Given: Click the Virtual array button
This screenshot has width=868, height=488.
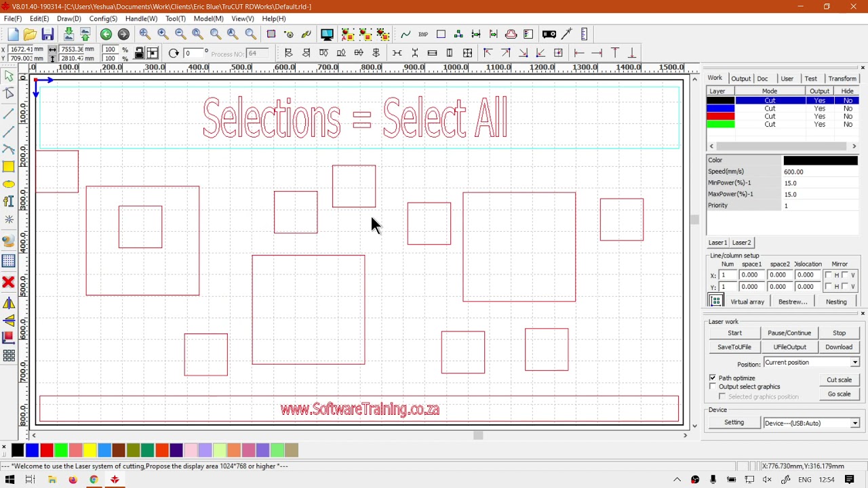Looking at the screenshot, I should [x=747, y=302].
